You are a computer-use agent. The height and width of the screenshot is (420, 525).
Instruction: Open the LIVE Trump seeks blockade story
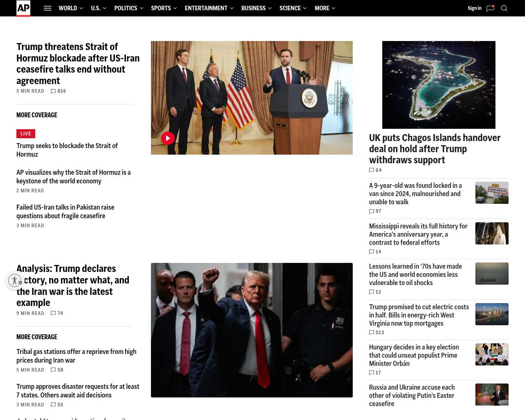coord(67,150)
